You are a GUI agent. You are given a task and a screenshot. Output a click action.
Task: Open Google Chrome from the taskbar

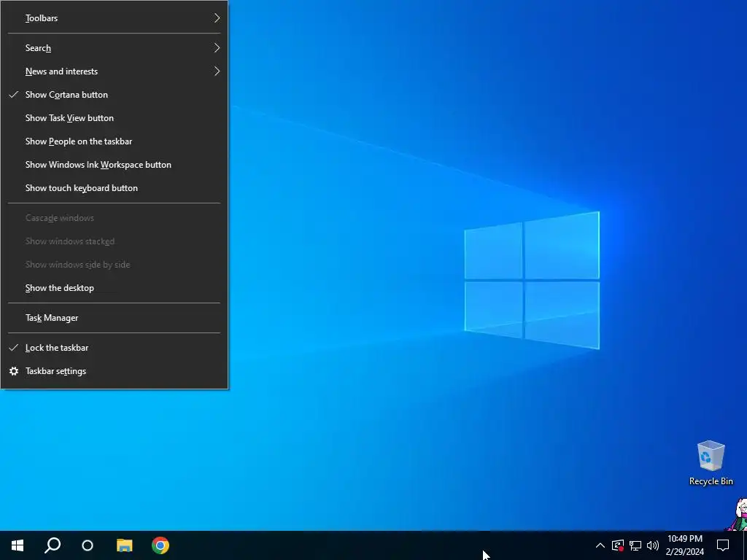160,545
